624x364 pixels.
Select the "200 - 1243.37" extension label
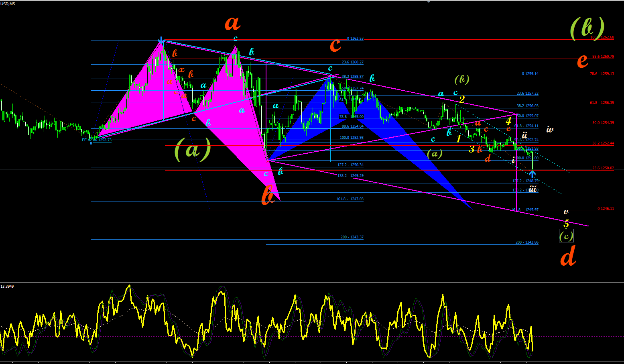pos(352,237)
